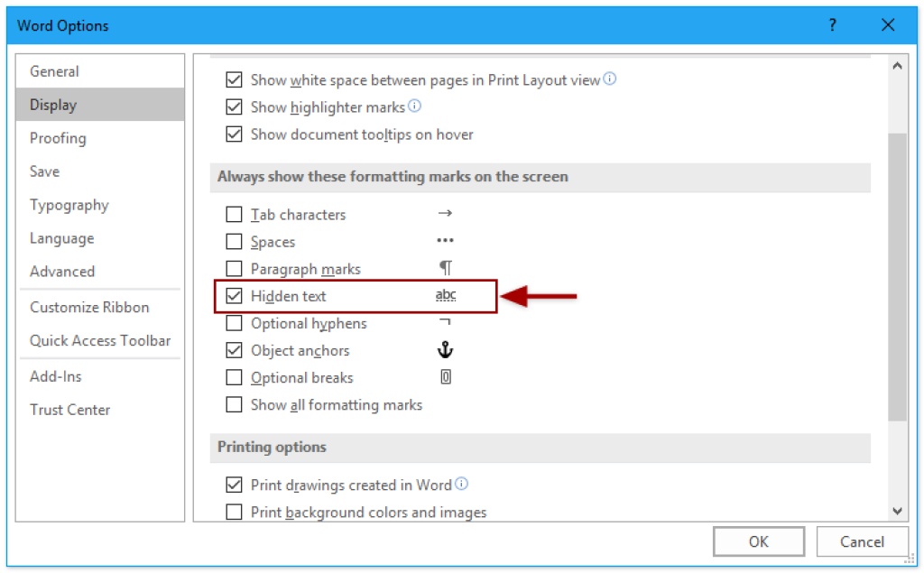Select the Proofing category in the sidebar
This screenshot has width=924, height=573.
(x=58, y=137)
